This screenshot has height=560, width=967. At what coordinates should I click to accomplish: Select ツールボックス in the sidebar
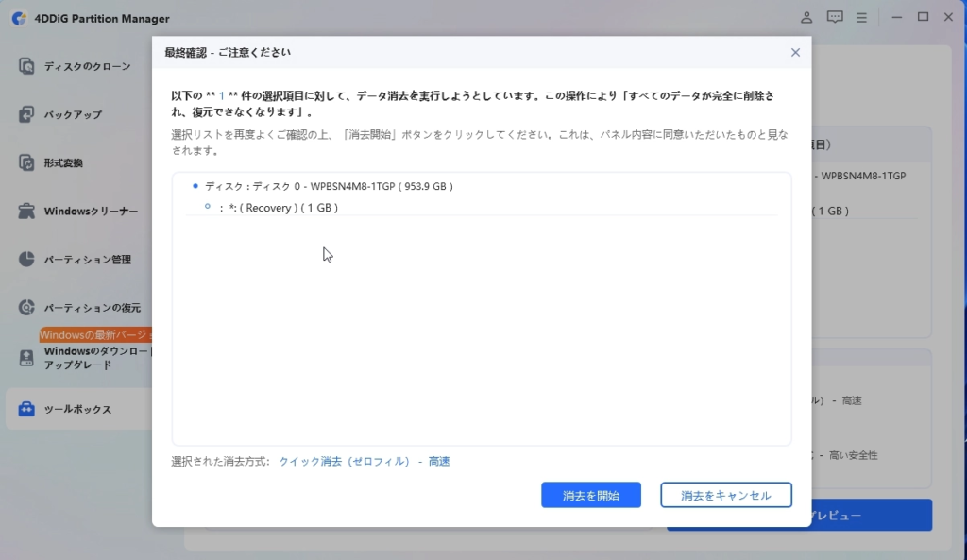(x=77, y=409)
